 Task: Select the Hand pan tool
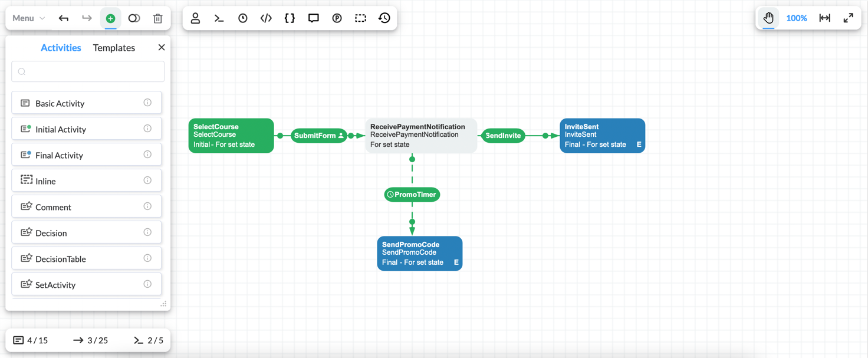point(768,18)
